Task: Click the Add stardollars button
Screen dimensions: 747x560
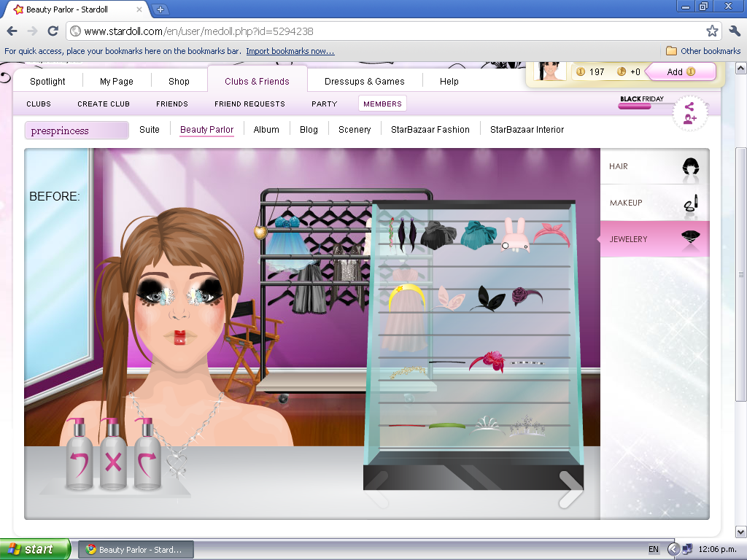Action: 679,72
